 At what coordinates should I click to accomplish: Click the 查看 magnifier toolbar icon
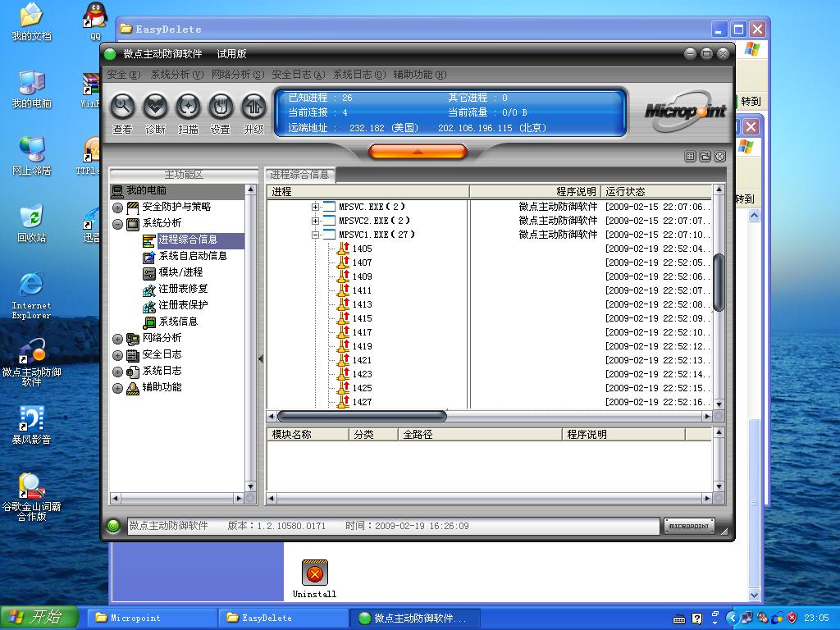pyautogui.click(x=123, y=107)
